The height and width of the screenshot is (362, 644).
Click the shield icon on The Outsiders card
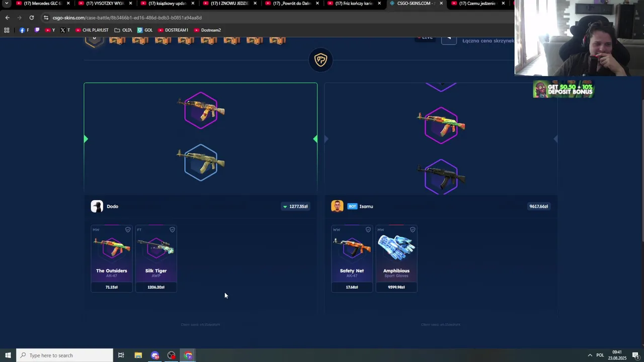(128, 230)
